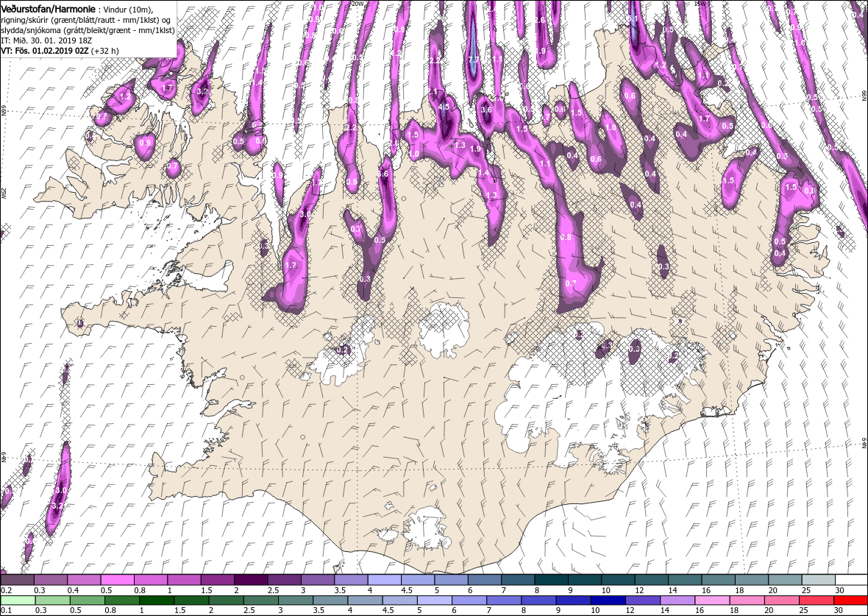Pick upper legend dark purple swatch at 2

point(251,580)
